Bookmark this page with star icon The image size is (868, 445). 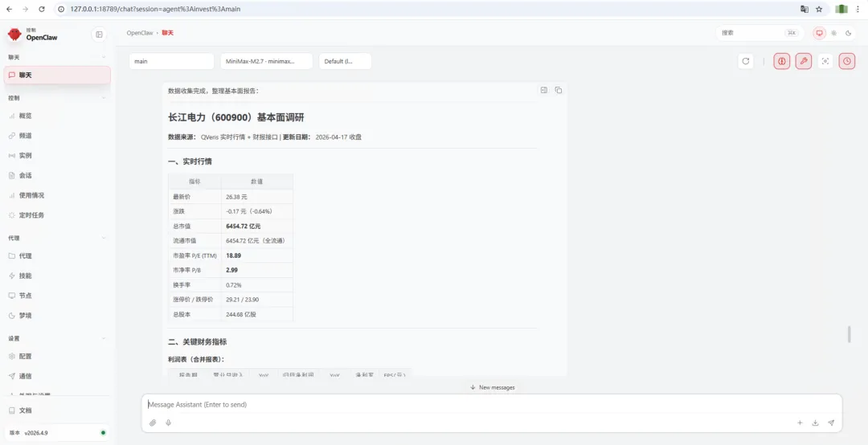coord(819,9)
